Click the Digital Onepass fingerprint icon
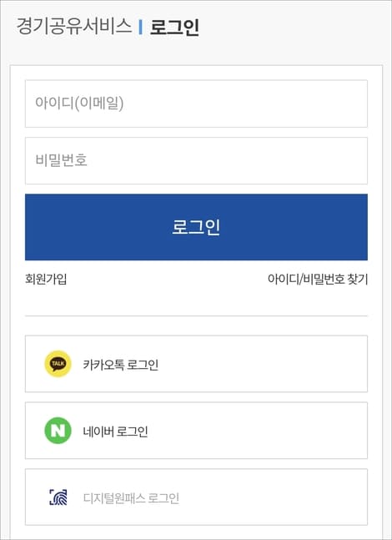 tap(58, 497)
